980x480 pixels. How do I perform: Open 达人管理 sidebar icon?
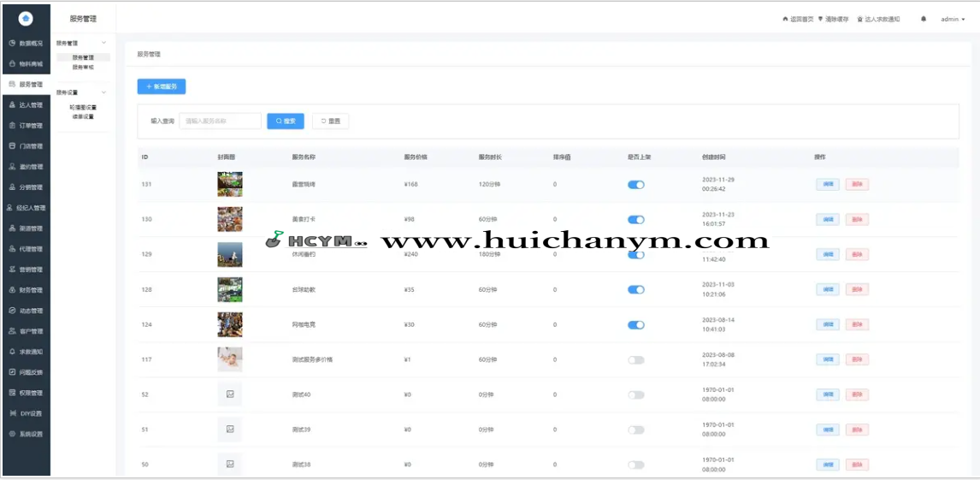tap(12, 105)
